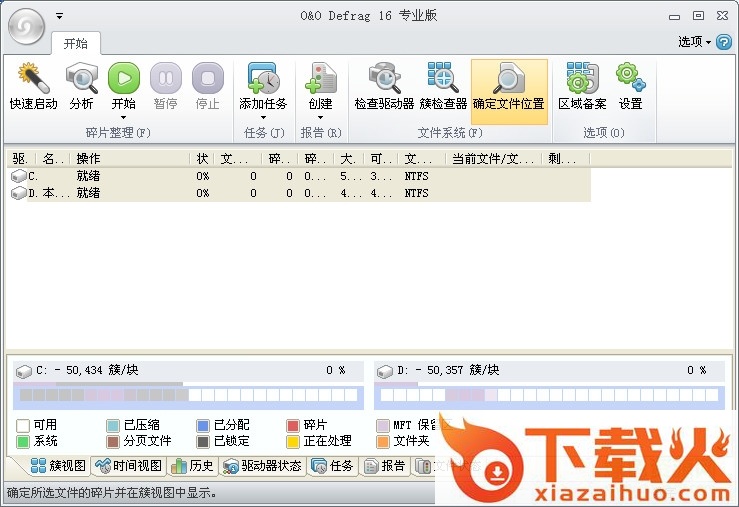This screenshot has width=739, height=507.
Task: Click the 正在处理 yellow legend swatch
Action: click(x=293, y=442)
